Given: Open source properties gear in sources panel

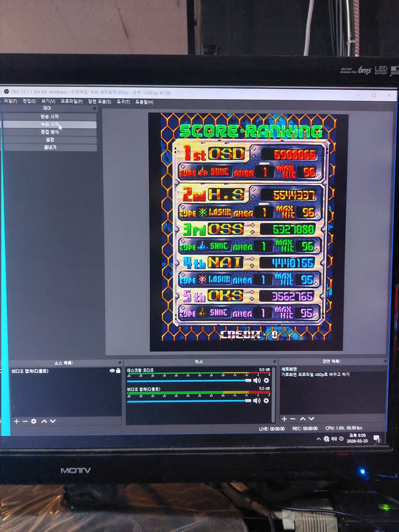Looking at the screenshot, I should click(34, 421).
